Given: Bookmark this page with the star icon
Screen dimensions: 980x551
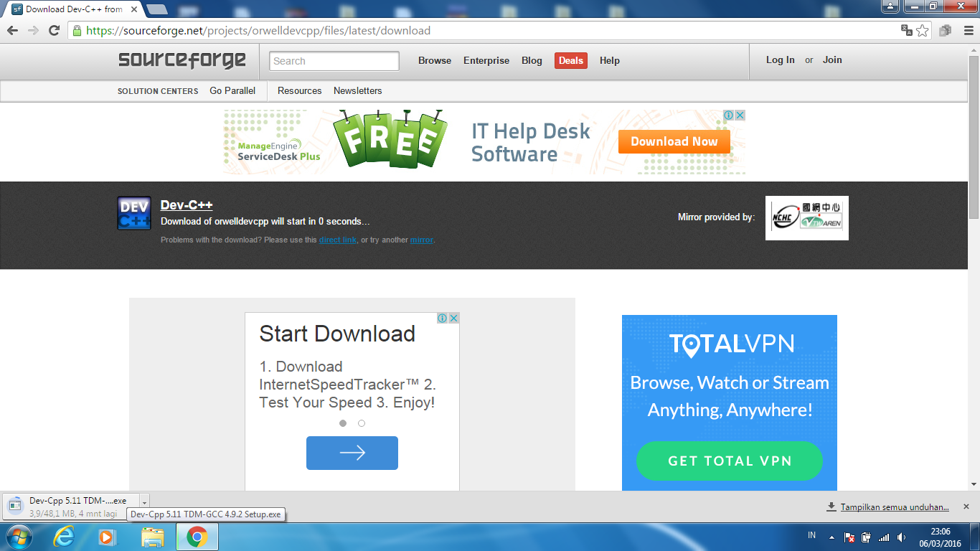Looking at the screenshot, I should [923, 30].
